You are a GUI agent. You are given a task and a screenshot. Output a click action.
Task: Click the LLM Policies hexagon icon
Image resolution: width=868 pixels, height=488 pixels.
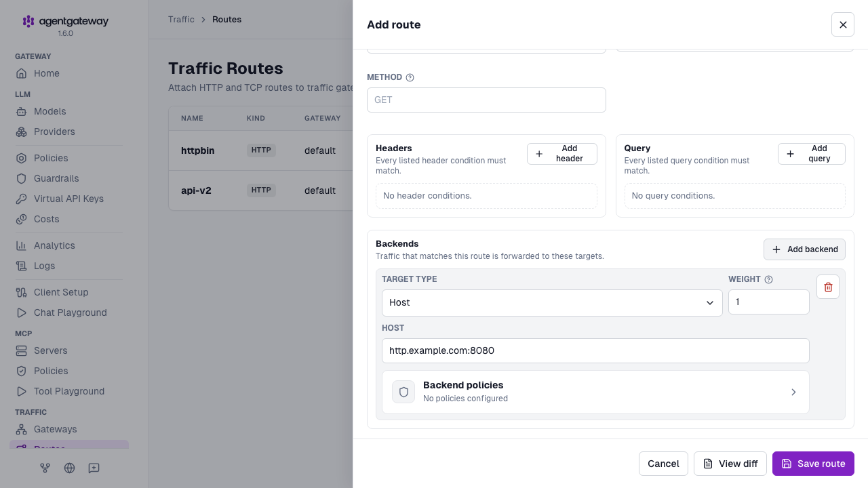[22, 158]
